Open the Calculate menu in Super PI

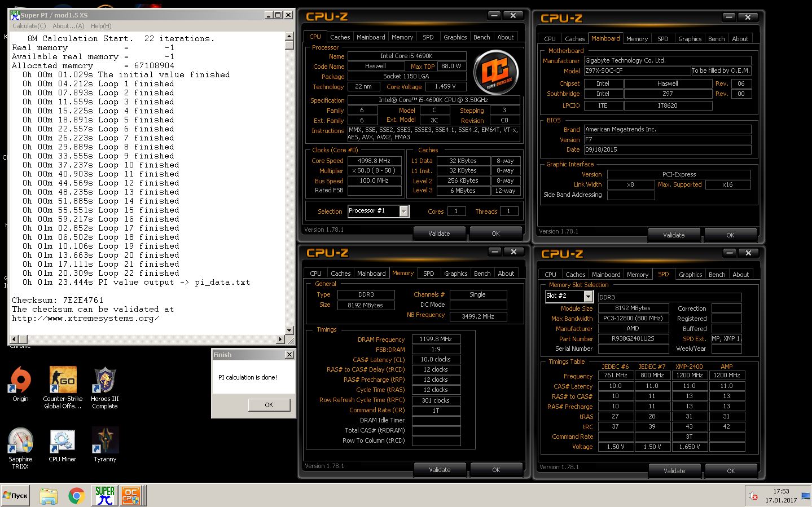tap(29, 26)
